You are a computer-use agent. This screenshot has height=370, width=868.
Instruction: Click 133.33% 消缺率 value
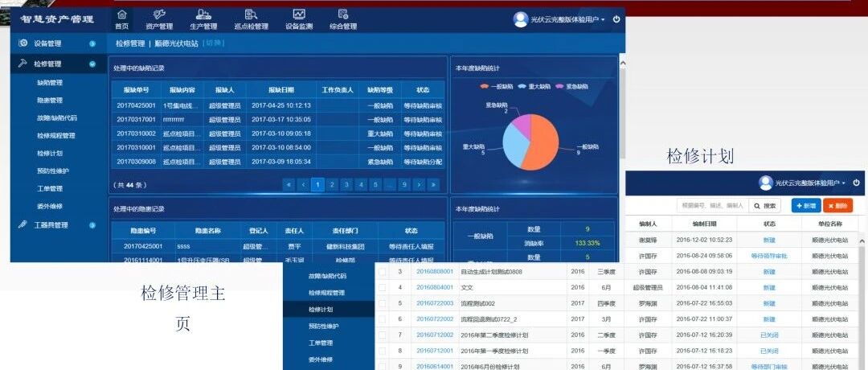click(x=587, y=243)
